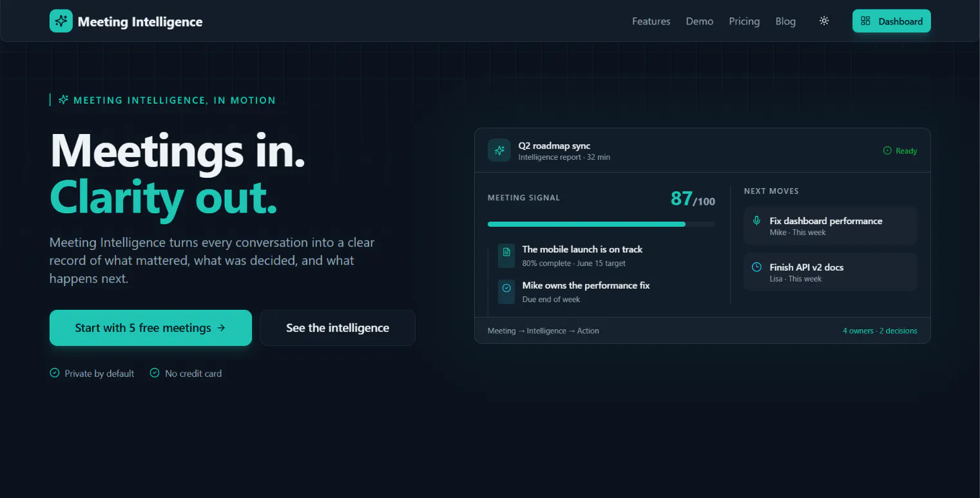Click the clock icon on Finish API v2 docs

tap(757, 267)
